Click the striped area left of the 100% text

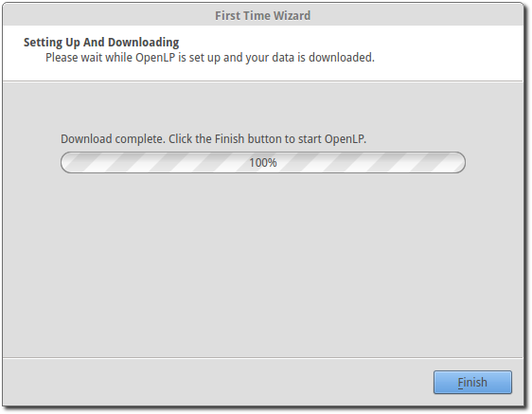tap(156, 162)
